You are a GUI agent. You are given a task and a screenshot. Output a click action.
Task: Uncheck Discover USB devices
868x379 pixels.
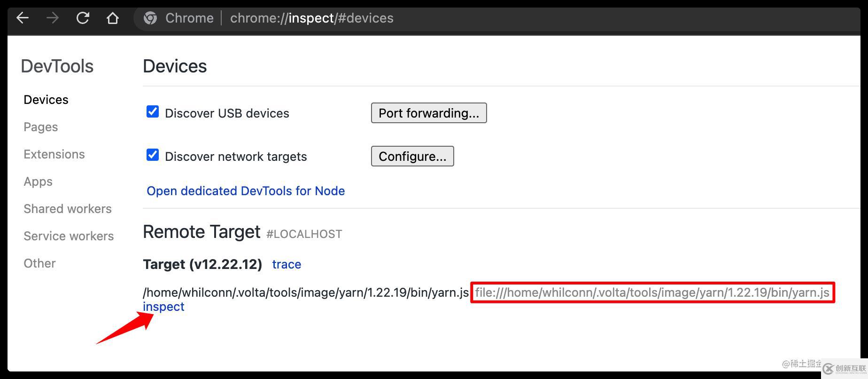tap(153, 111)
